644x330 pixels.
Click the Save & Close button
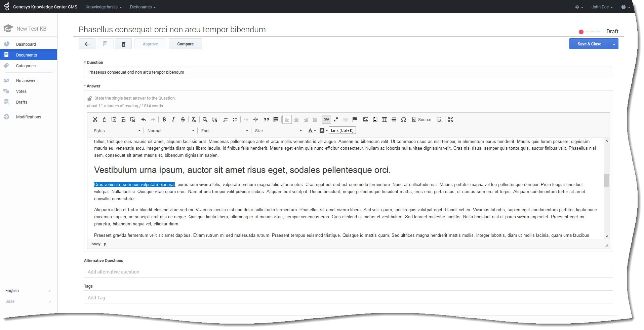[x=589, y=44]
